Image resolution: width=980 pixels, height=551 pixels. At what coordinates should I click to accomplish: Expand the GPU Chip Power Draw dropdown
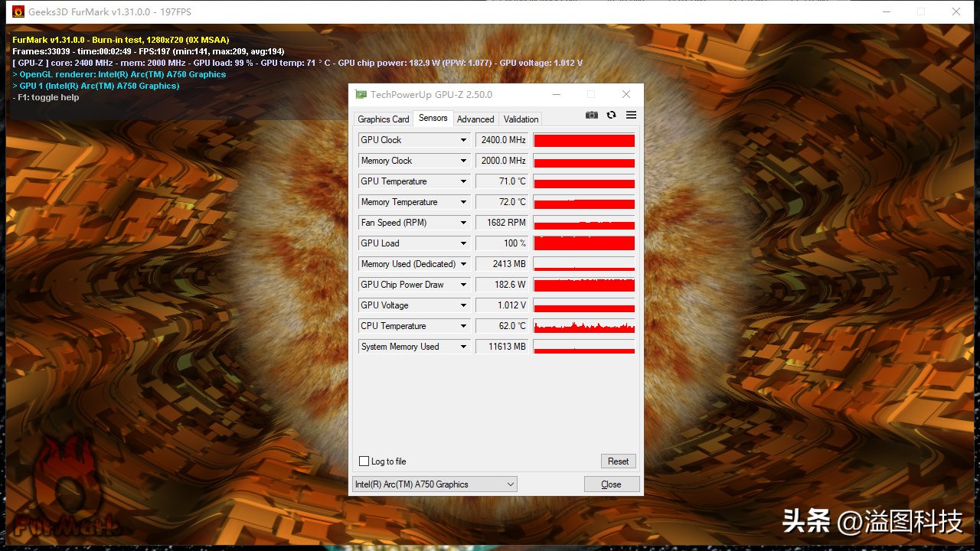click(463, 285)
